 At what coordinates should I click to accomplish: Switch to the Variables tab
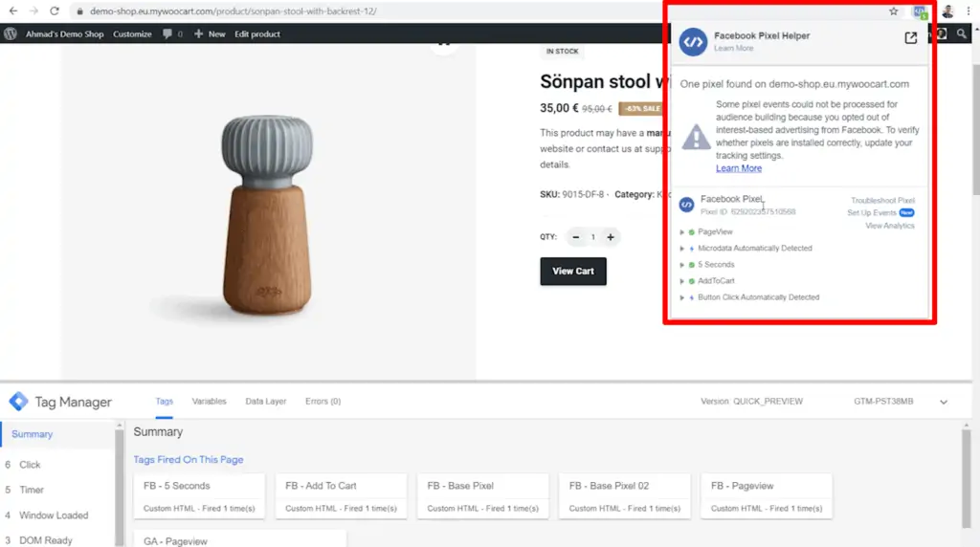[x=210, y=402]
